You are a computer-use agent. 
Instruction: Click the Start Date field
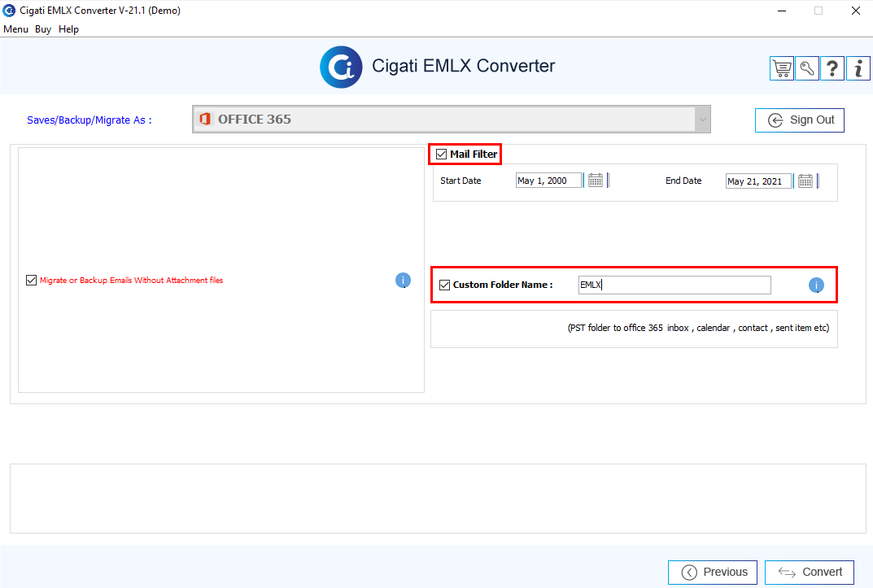[x=548, y=181]
